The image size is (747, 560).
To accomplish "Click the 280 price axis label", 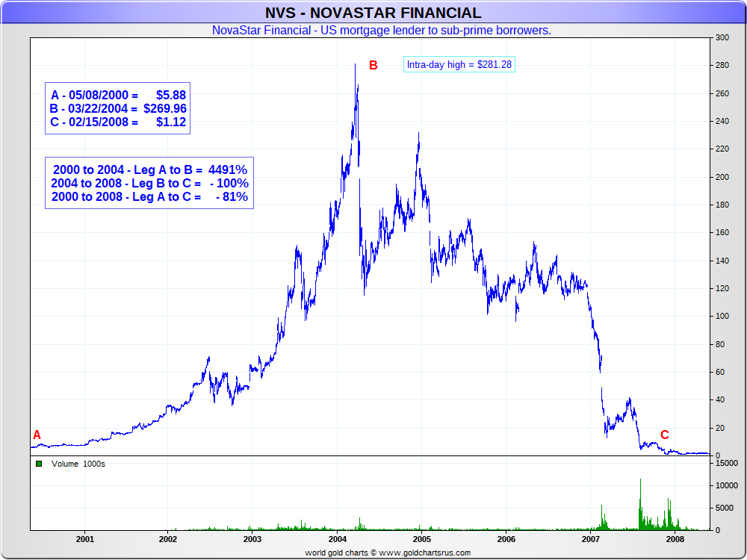I will click(x=722, y=65).
